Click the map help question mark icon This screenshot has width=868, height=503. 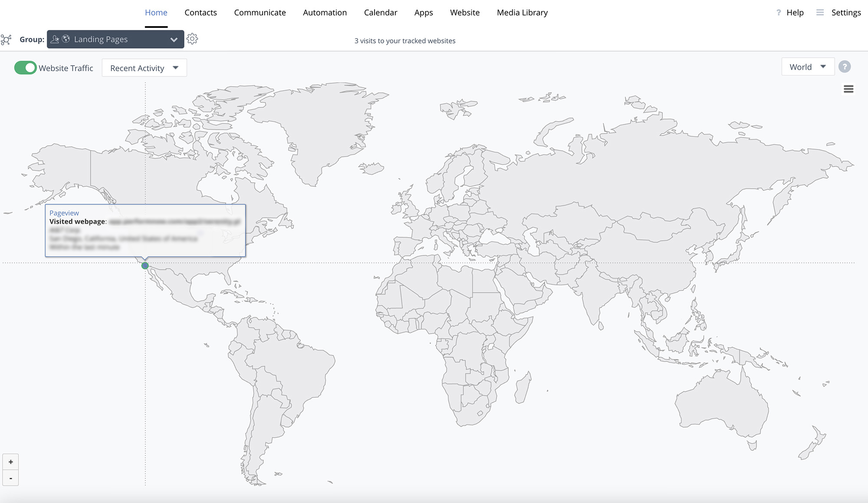tap(844, 67)
